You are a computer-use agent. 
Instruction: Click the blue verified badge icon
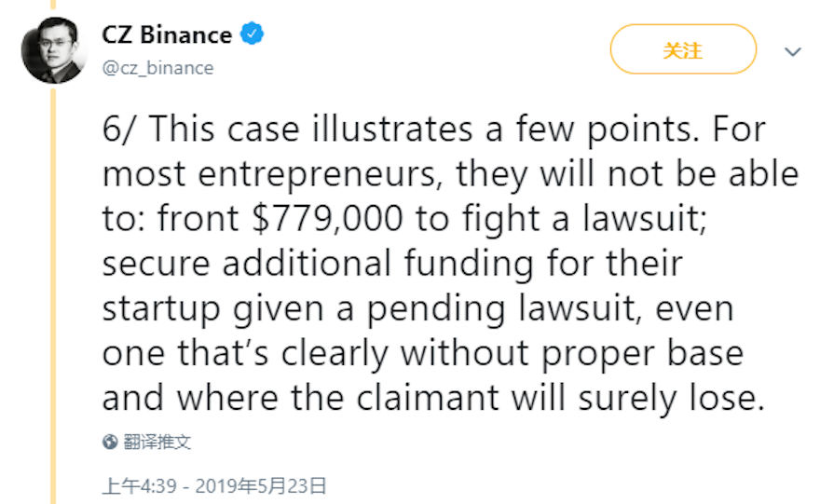pyautogui.click(x=253, y=35)
